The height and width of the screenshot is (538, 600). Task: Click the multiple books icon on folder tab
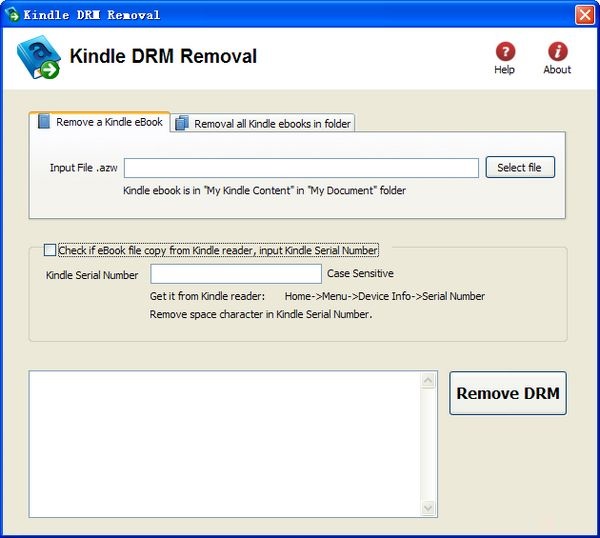[x=182, y=123]
